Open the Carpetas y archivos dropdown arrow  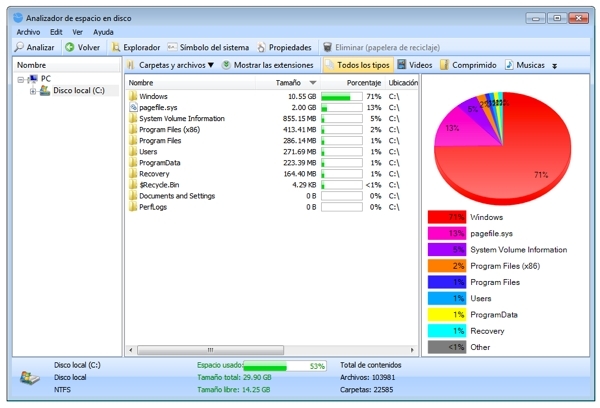point(211,65)
